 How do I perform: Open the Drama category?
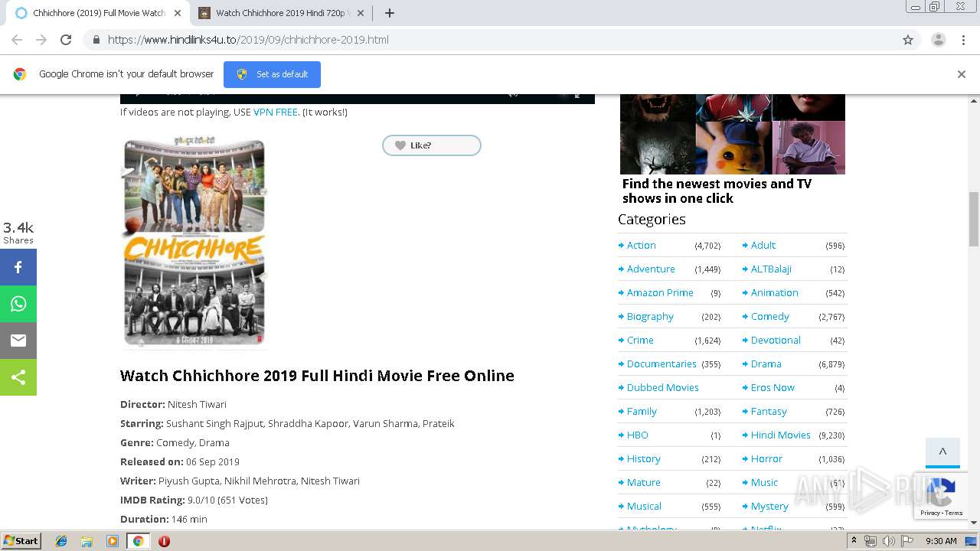766,364
